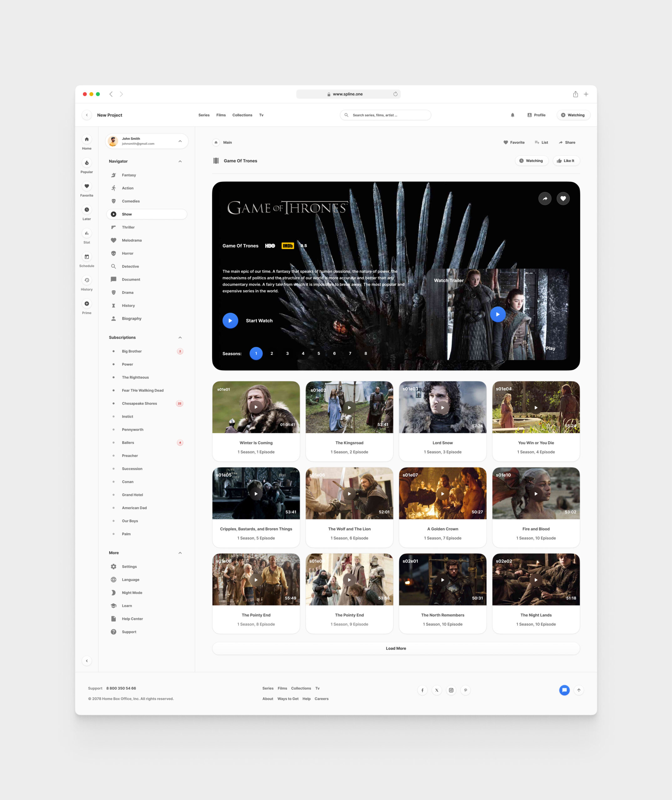Screen dimensions: 672x800
Task: Collapse the sidebar with the bottom chevron
Action: [x=87, y=661]
